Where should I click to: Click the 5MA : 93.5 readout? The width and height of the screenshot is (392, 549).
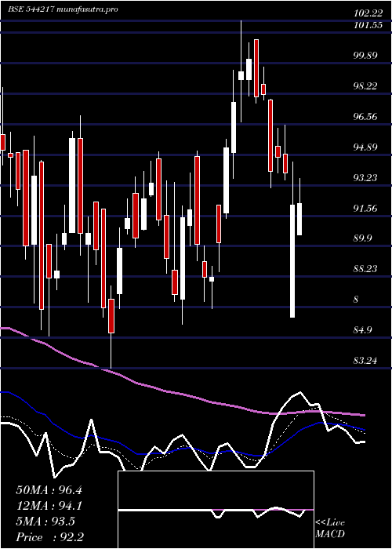pyautogui.click(x=45, y=522)
